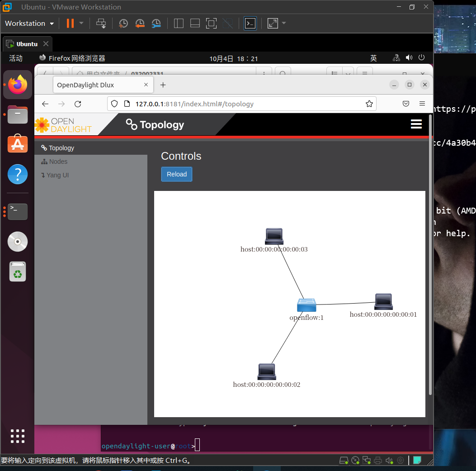Click VMware status bar sound device icon

coord(390,461)
